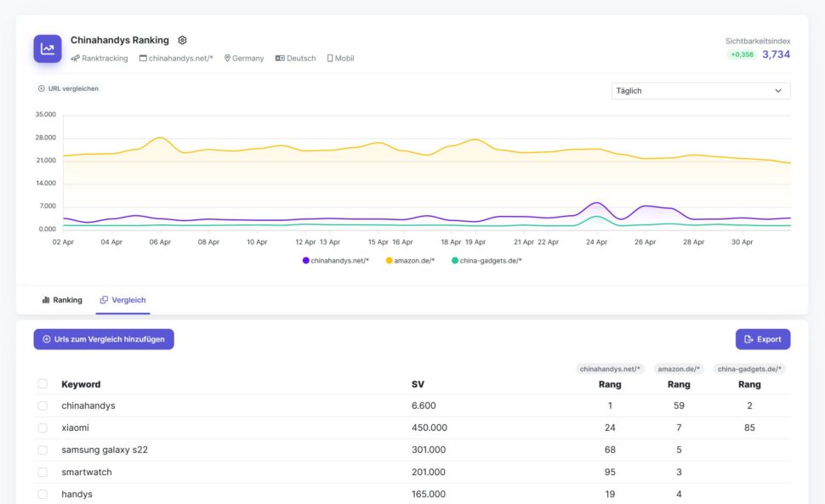The width and height of the screenshot is (825, 504).
Task: Click the 06 Apr label on chart axis
Action: tap(160, 241)
